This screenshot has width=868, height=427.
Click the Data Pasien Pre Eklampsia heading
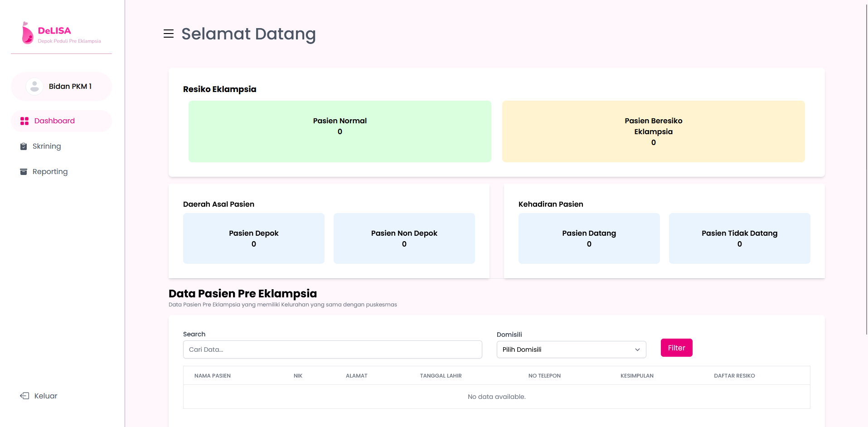click(x=242, y=294)
